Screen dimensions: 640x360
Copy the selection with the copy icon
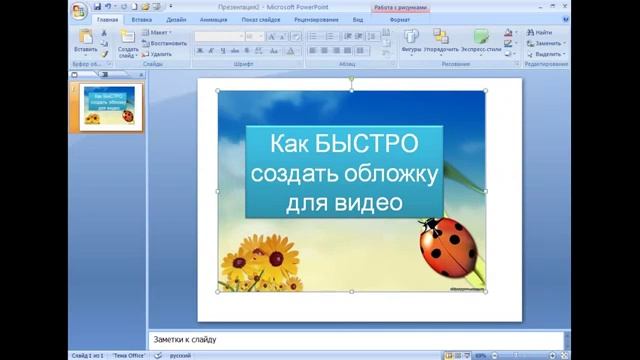(x=104, y=44)
